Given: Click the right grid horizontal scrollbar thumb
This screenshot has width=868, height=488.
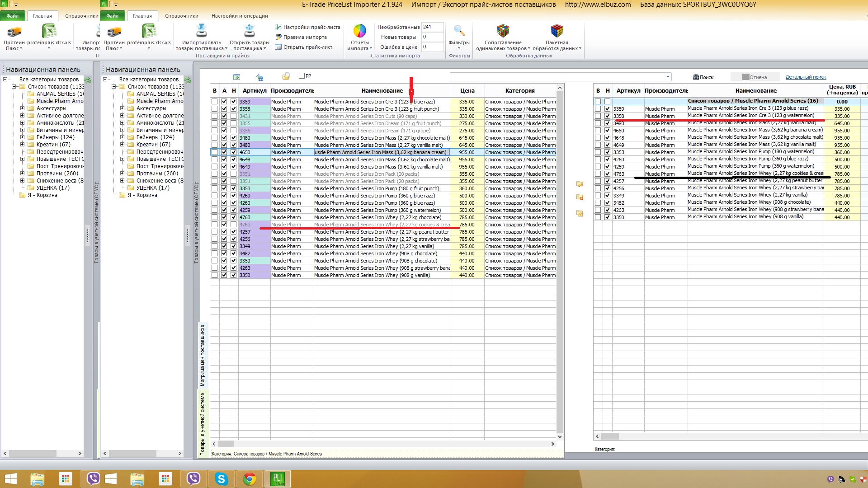Looking at the screenshot, I should 610,436.
